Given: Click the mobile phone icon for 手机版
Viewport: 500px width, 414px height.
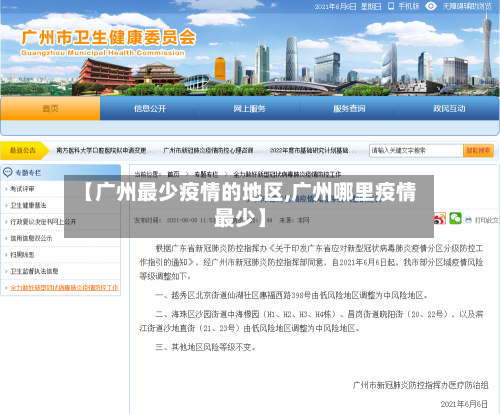Looking at the screenshot, I should (391, 6).
